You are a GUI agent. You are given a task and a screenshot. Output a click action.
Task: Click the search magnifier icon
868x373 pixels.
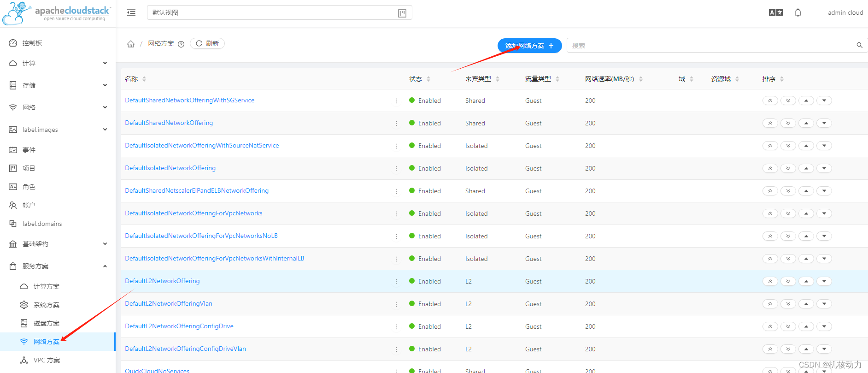click(859, 45)
